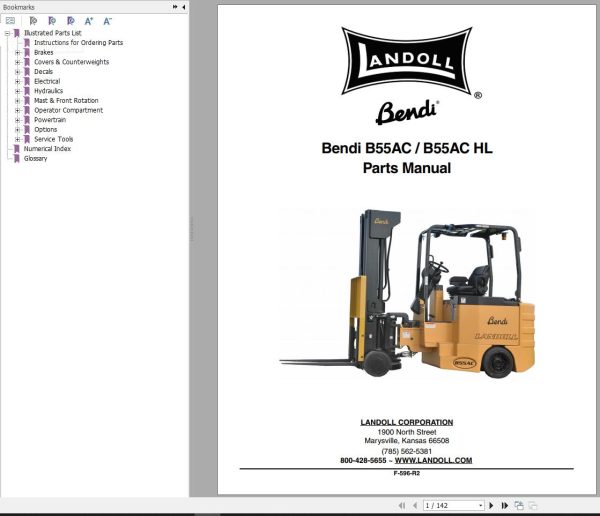Go to next page arrow

pos(491,506)
